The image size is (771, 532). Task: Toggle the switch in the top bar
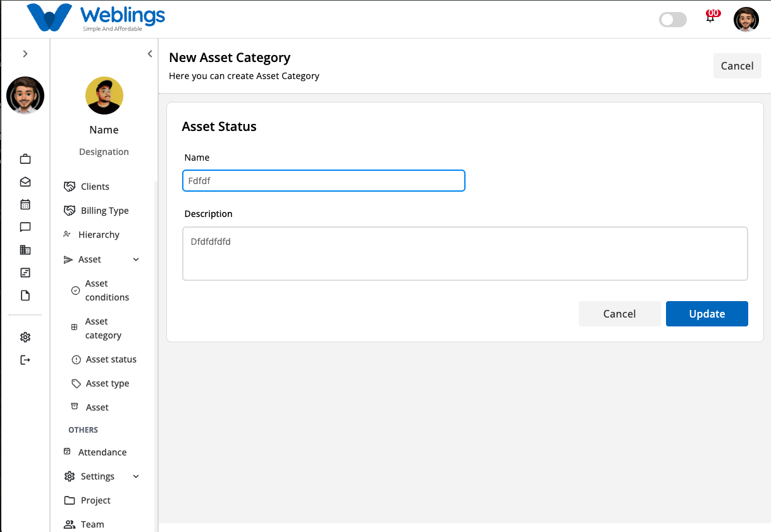pyautogui.click(x=673, y=20)
